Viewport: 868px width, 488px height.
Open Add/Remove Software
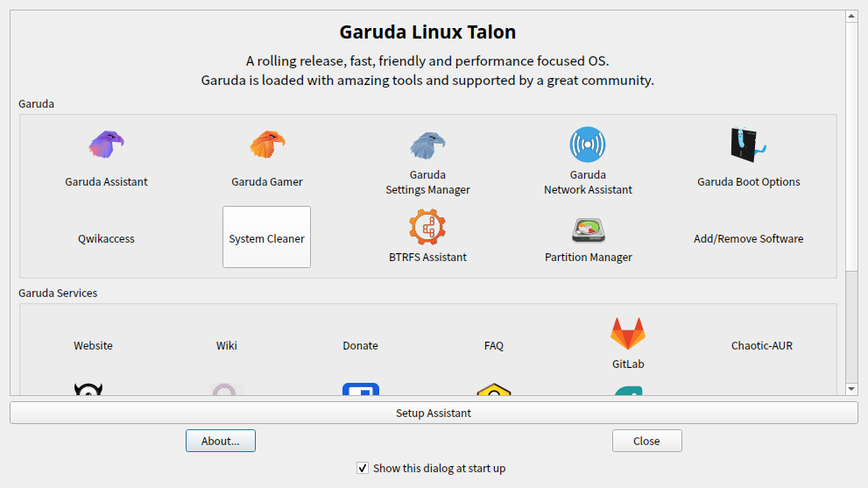(x=748, y=238)
